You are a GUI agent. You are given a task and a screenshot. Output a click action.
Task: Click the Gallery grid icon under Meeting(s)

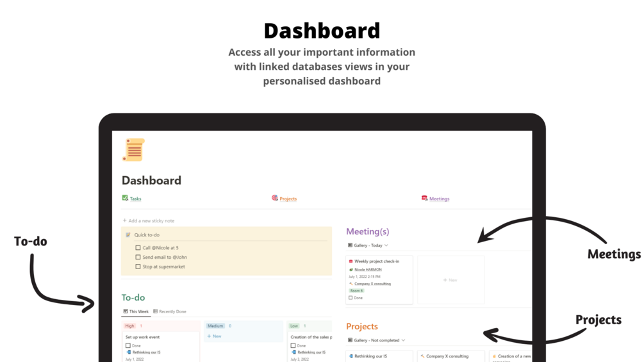[x=350, y=245]
